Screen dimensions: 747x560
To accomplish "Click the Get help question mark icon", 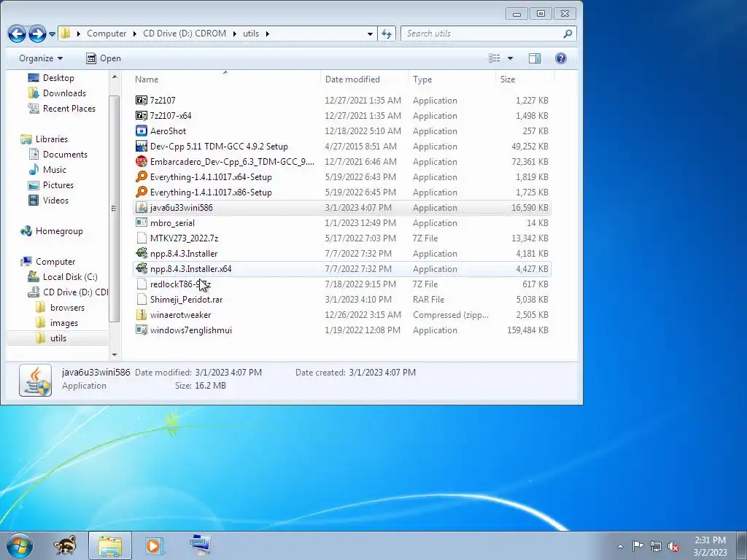I will click(x=561, y=58).
